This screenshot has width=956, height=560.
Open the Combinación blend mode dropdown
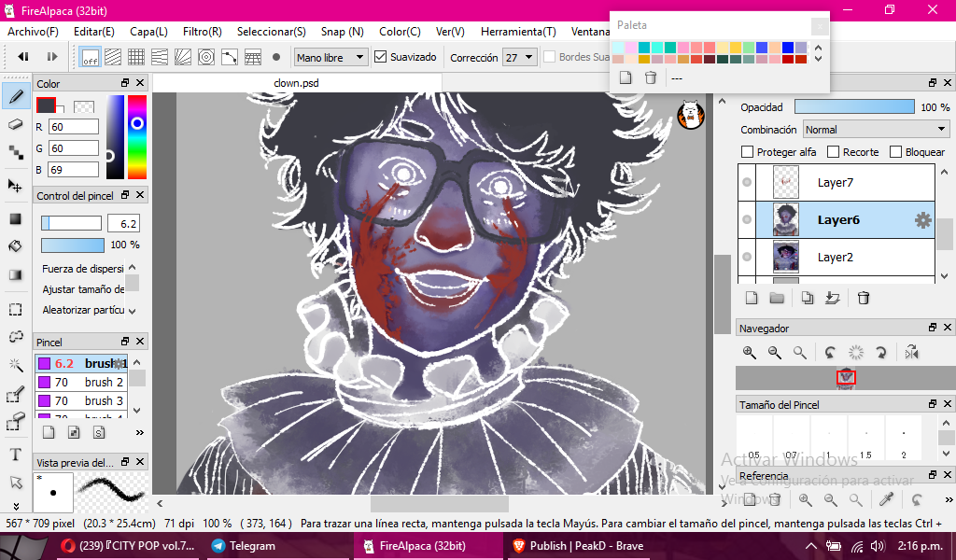876,129
